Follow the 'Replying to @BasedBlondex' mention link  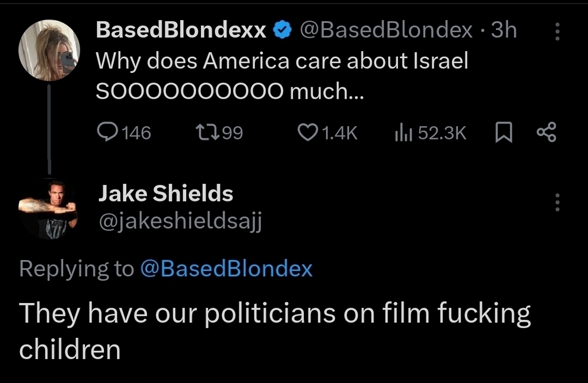click(227, 268)
